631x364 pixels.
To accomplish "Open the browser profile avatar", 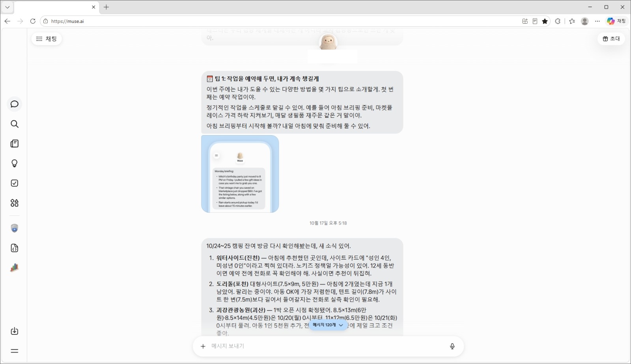I will (x=585, y=21).
